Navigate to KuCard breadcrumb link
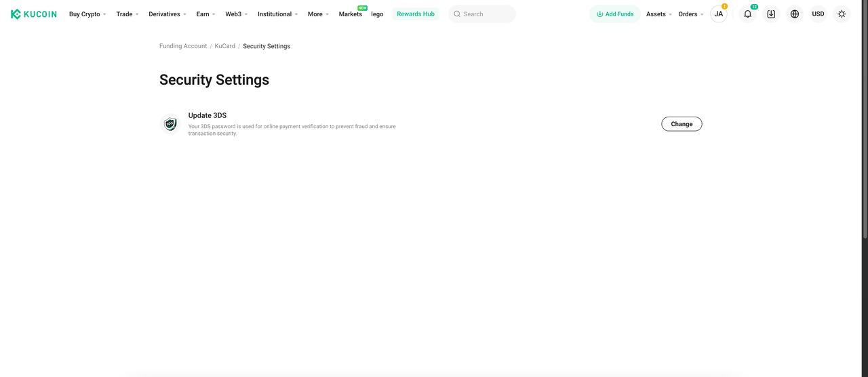This screenshot has width=868, height=377. 225,46
